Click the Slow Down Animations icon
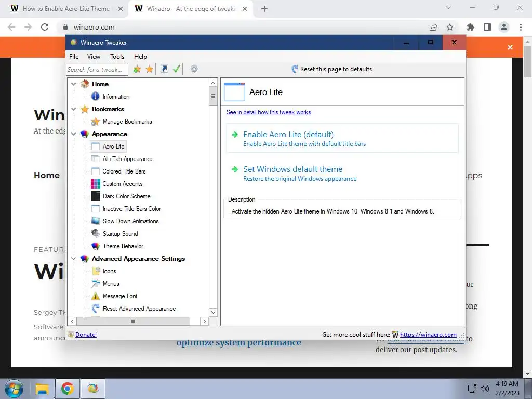The height and width of the screenshot is (399, 532). [96, 221]
